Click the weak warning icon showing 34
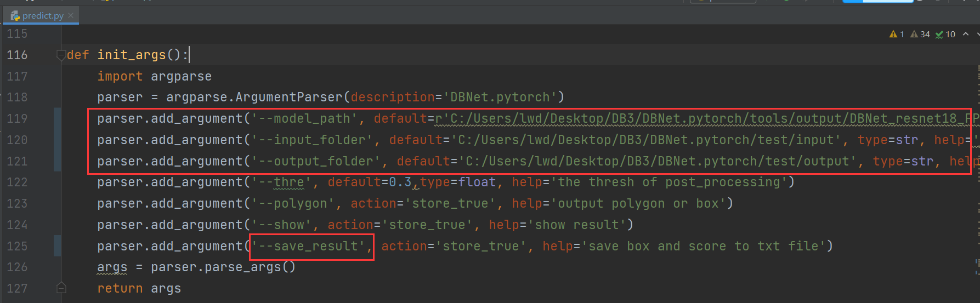 pyautogui.click(x=915, y=34)
